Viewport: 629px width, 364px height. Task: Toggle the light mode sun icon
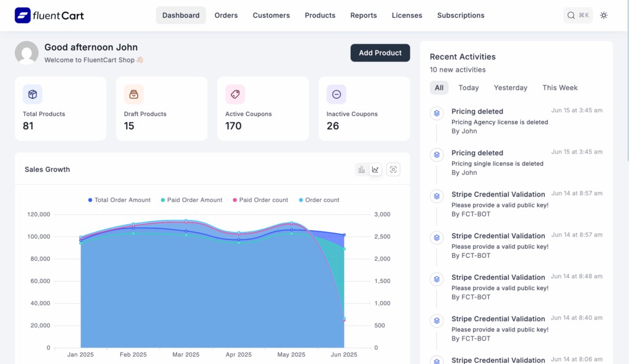coord(603,15)
